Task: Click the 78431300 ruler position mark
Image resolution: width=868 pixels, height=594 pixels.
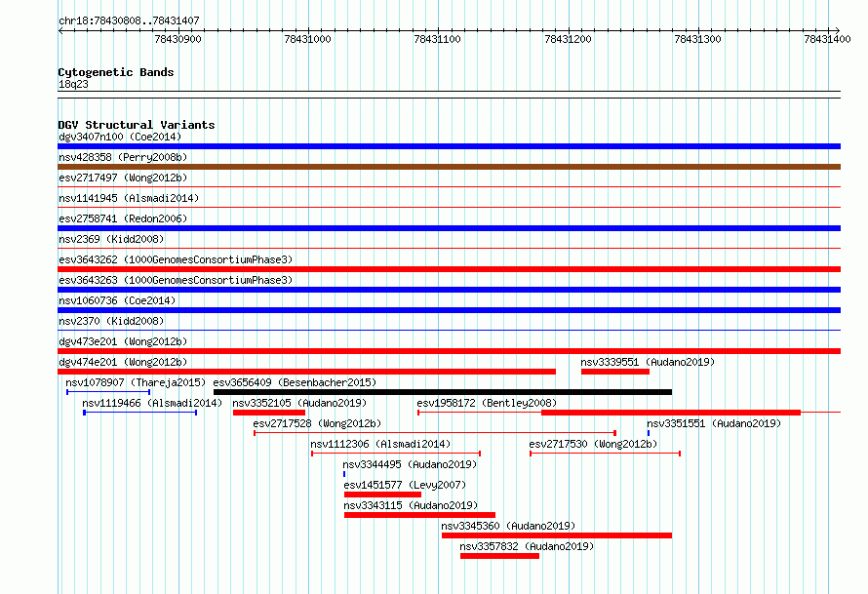Action: 697,39
